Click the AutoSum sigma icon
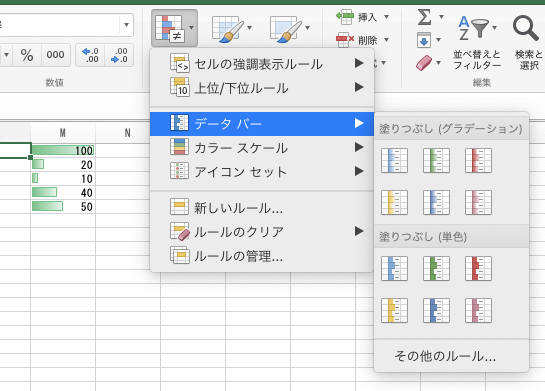 425,17
